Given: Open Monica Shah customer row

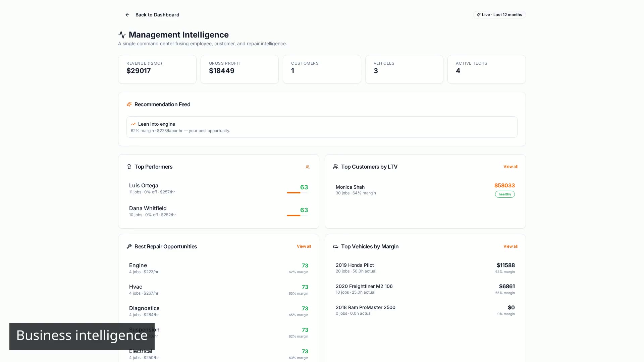Looking at the screenshot, I should (x=425, y=190).
